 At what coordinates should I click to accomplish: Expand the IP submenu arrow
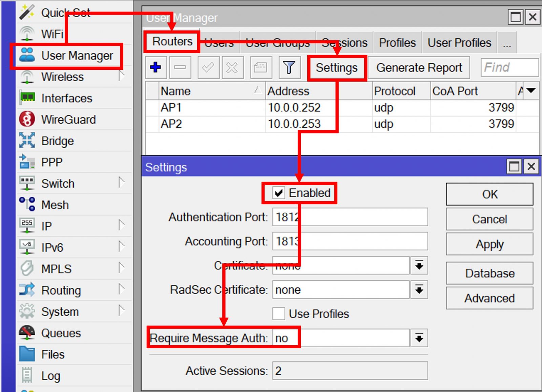(122, 225)
